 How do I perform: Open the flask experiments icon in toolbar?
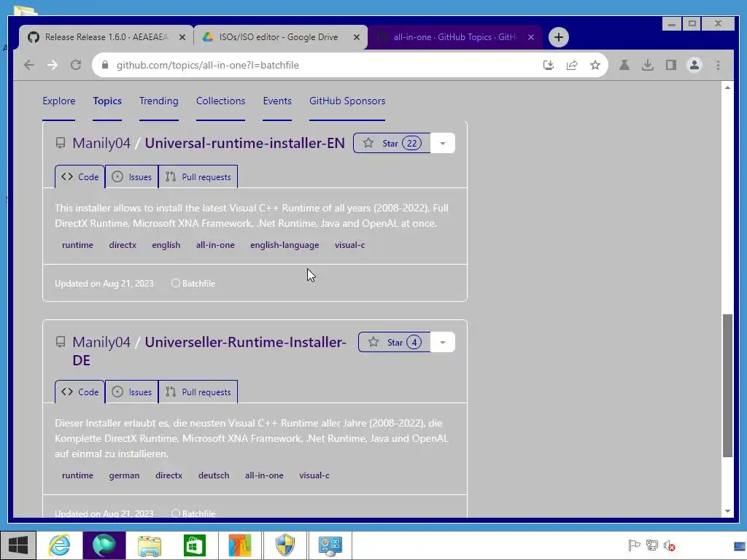point(624,65)
